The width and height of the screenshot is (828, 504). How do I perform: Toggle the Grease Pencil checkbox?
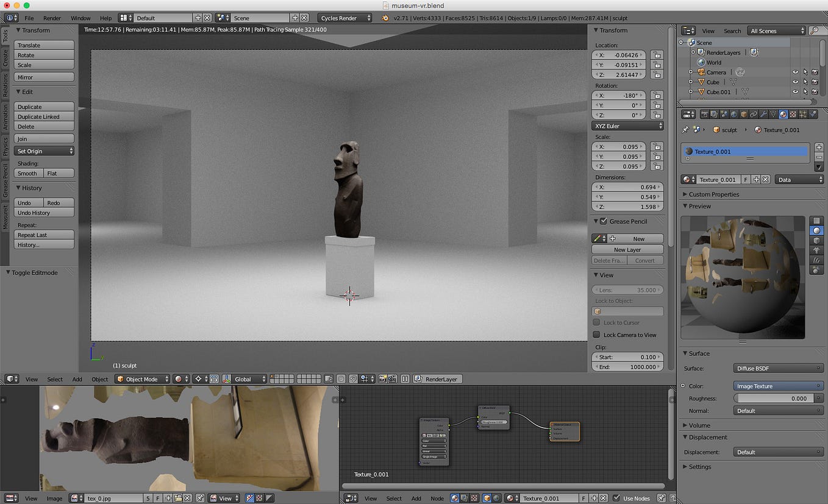pos(604,221)
